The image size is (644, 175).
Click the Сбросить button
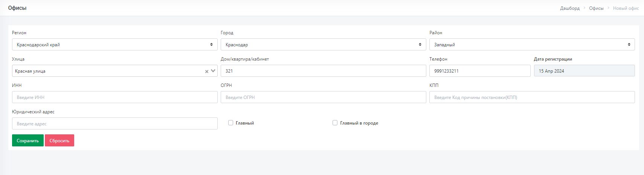[x=60, y=140]
